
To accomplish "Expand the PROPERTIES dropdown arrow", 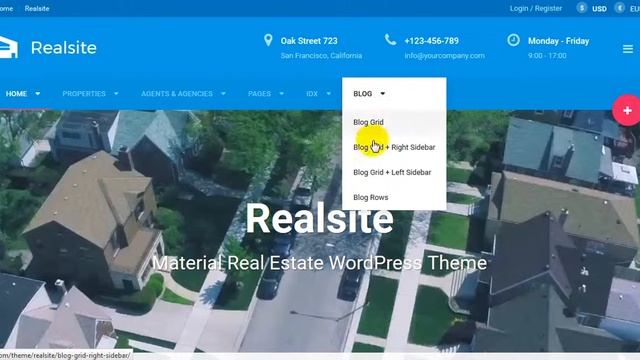I will click(x=116, y=94).
